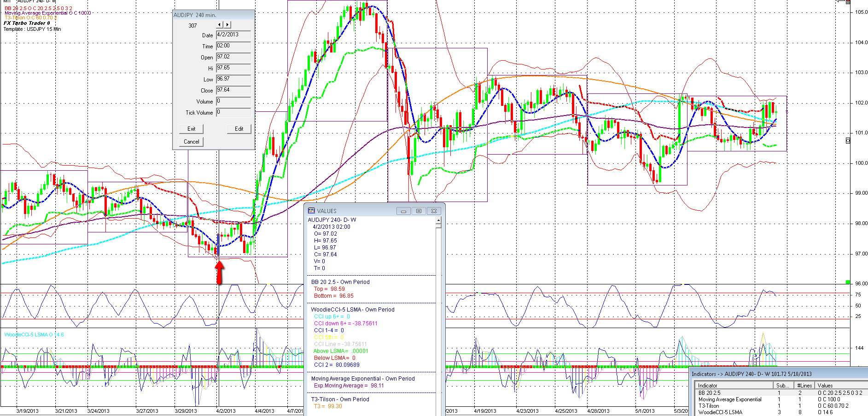Step to previous bar with left arrow

tap(220, 24)
